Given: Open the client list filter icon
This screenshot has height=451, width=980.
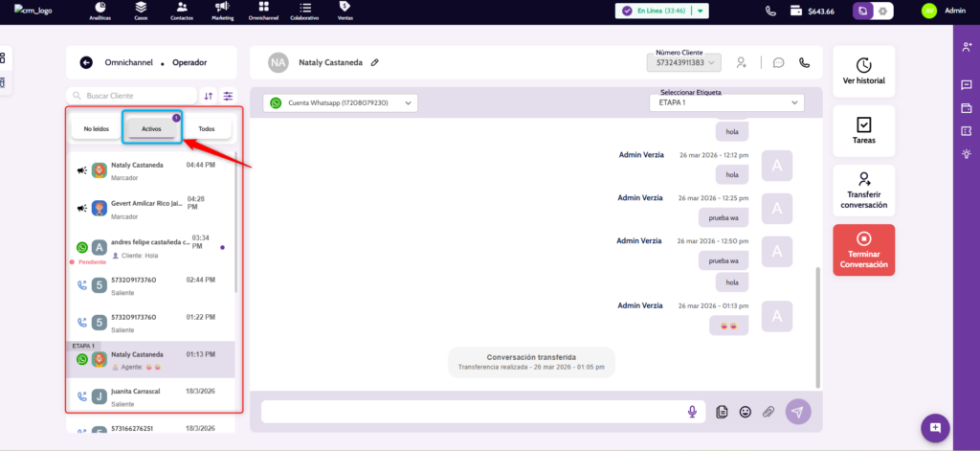Looking at the screenshot, I should 228,96.
